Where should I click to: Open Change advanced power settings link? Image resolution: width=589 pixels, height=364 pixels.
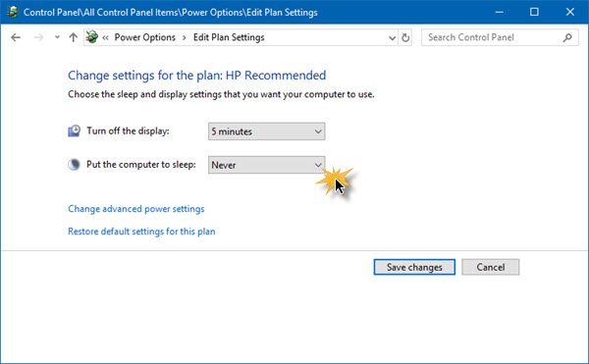click(x=136, y=209)
